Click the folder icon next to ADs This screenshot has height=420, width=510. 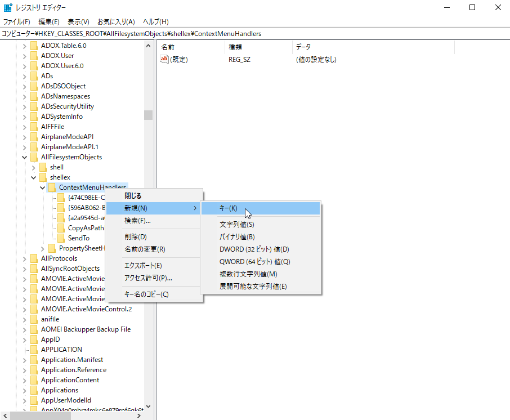click(34, 76)
